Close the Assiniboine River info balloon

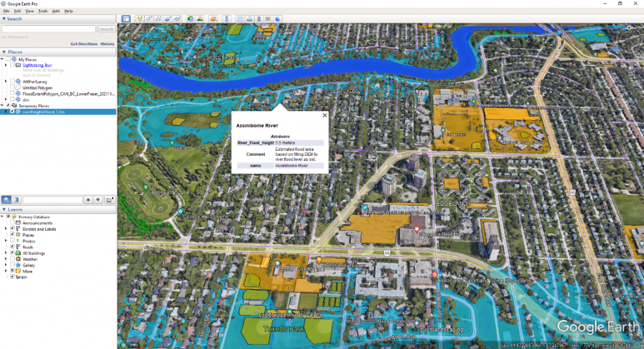click(325, 115)
